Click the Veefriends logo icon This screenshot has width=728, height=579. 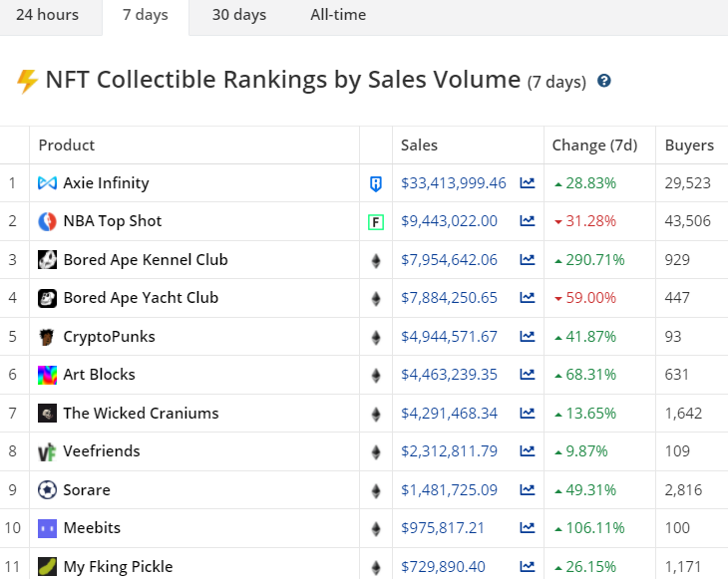pyautogui.click(x=47, y=452)
